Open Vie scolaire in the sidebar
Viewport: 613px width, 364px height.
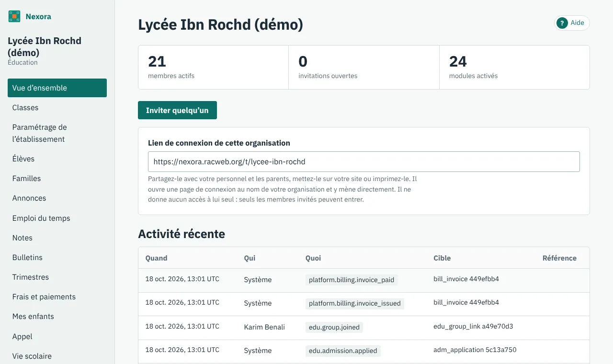[x=57, y=356]
